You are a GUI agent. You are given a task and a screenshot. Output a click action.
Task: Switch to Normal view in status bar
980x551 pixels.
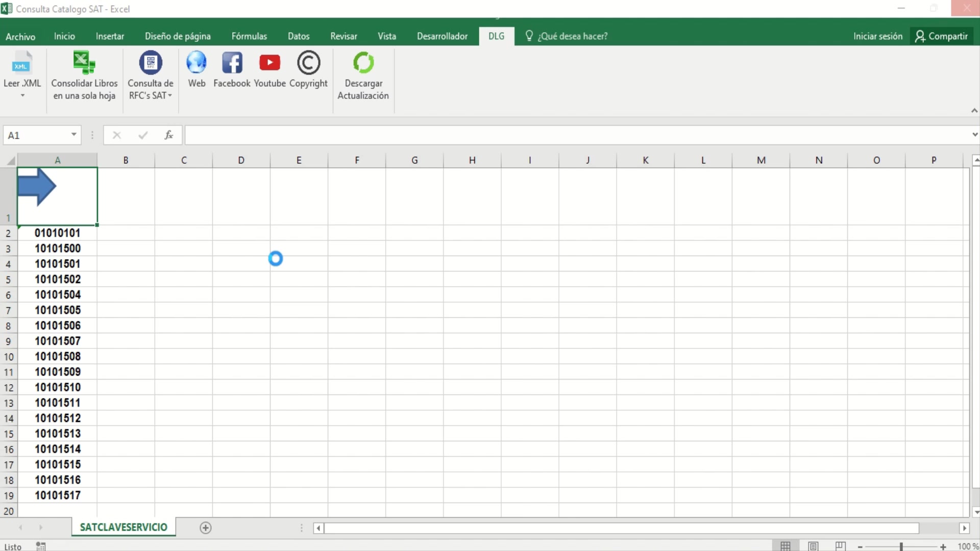click(x=786, y=546)
